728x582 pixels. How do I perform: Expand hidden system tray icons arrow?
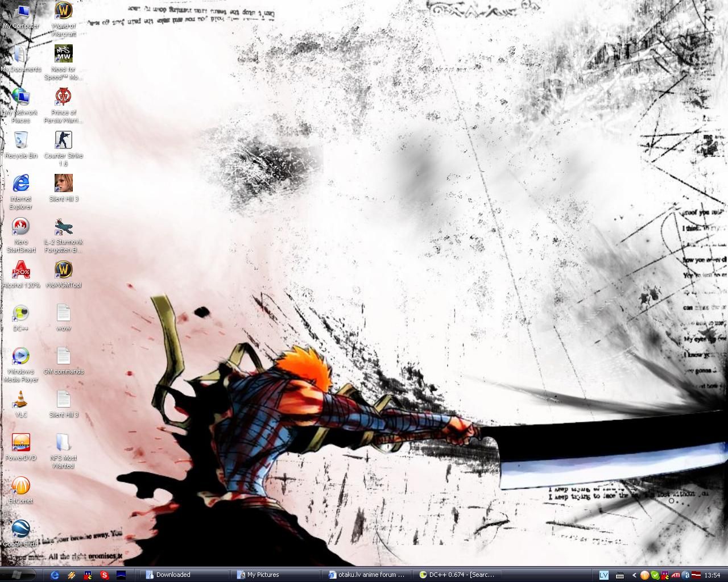point(634,575)
